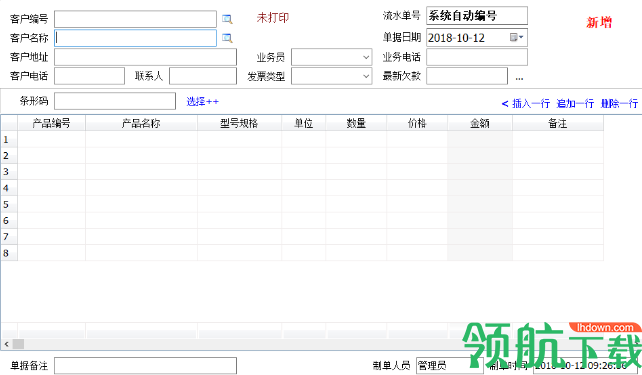Focus the 业务电话 input field

(477, 57)
